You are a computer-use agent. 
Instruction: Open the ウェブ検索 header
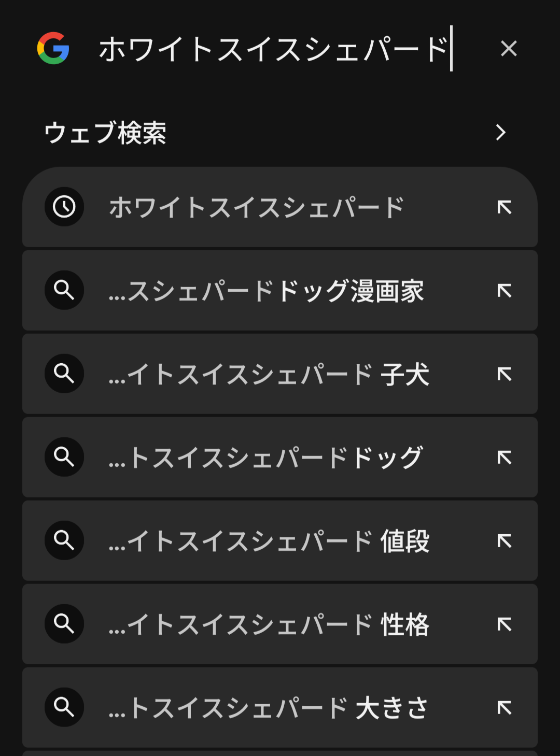[x=105, y=133]
